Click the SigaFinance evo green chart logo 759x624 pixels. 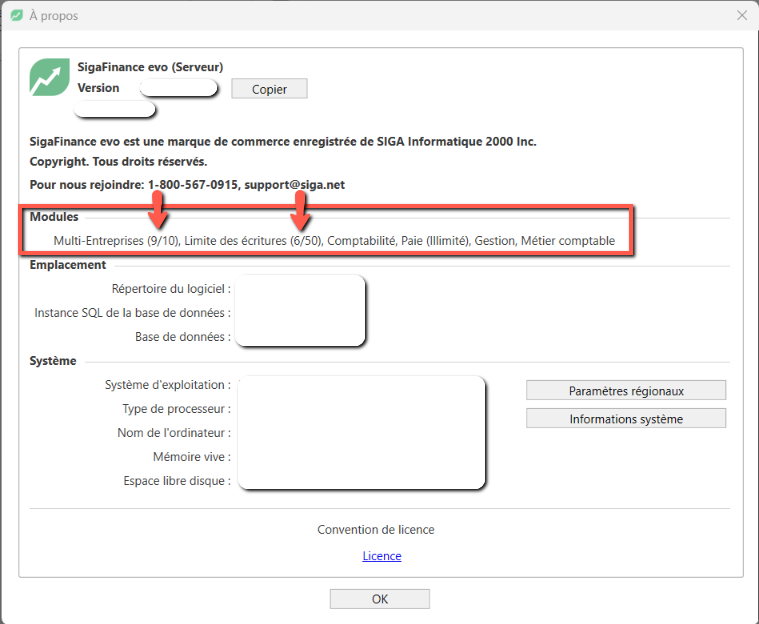pyautogui.click(x=49, y=77)
